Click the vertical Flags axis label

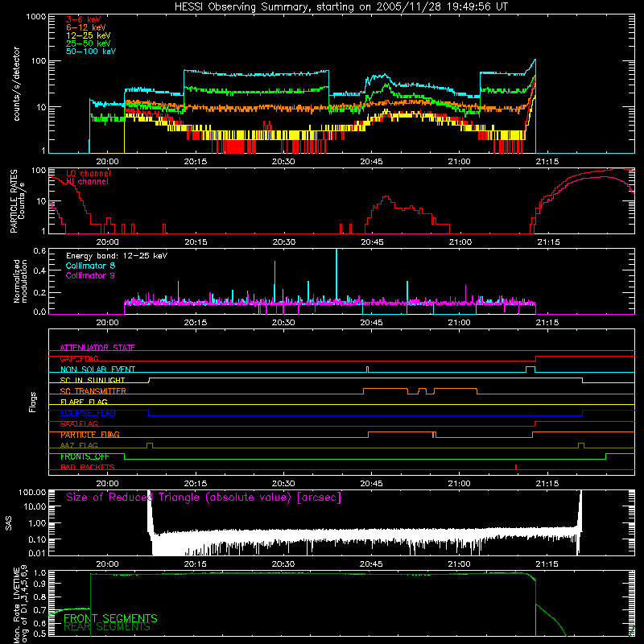click(x=33, y=402)
